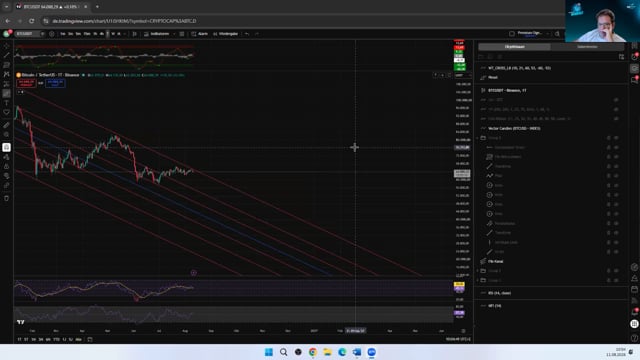Select the trend line drawing tool
640x360 pixels.
coord(7,55)
